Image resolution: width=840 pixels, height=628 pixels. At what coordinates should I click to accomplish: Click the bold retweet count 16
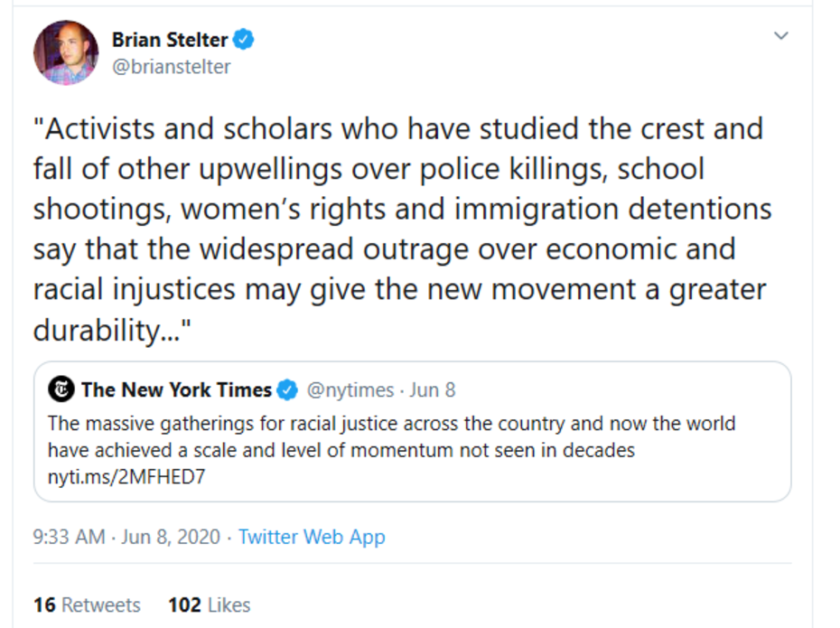44,605
